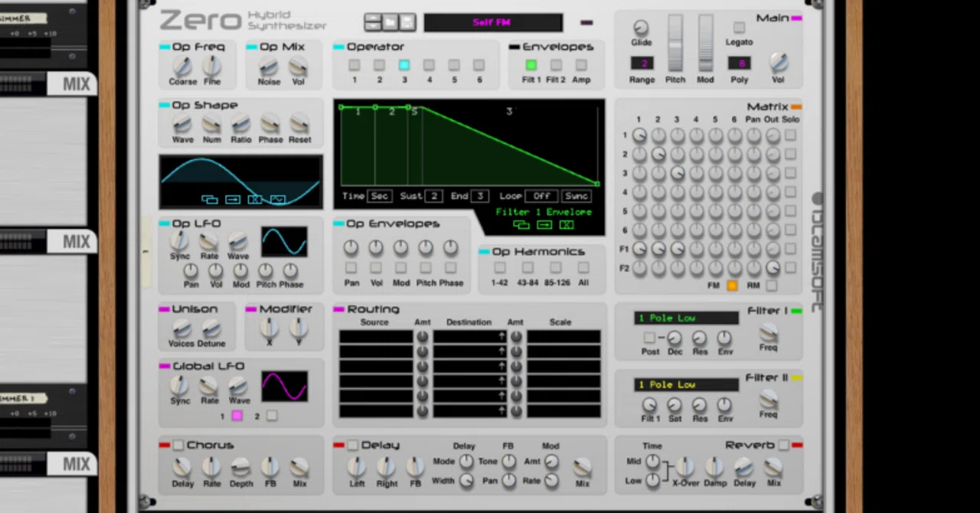This screenshot has width=980, height=513.
Task: Click the Op Freq Coarse knob
Action: pos(182,67)
